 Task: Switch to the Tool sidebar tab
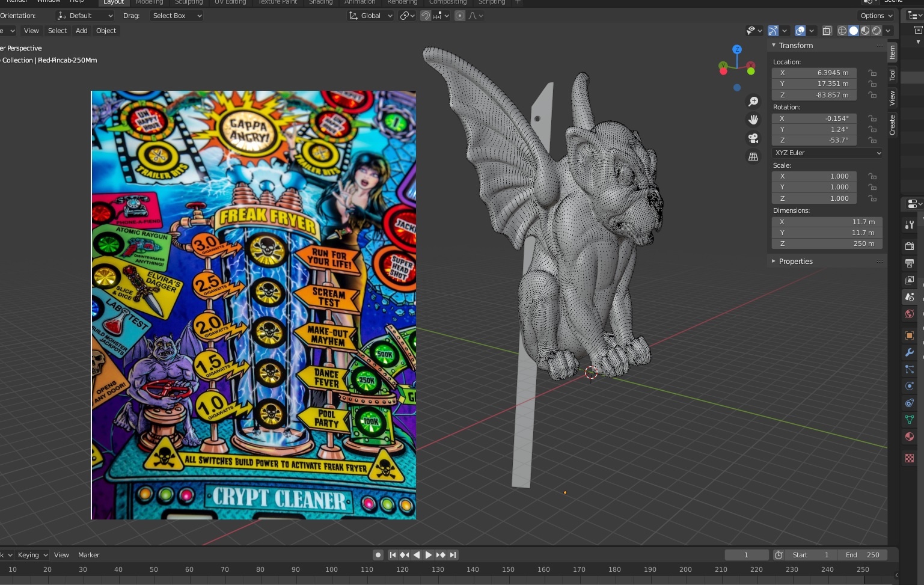pos(892,75)
